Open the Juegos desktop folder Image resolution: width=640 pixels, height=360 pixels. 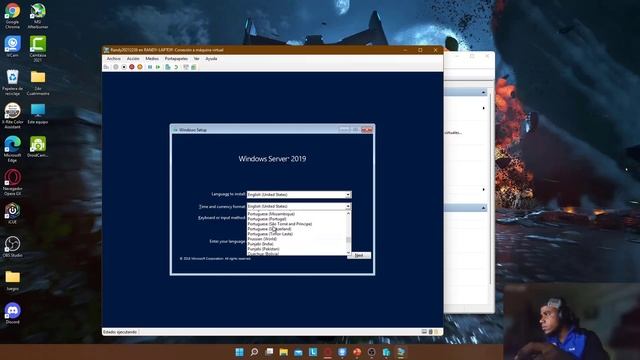click(12, 280)
